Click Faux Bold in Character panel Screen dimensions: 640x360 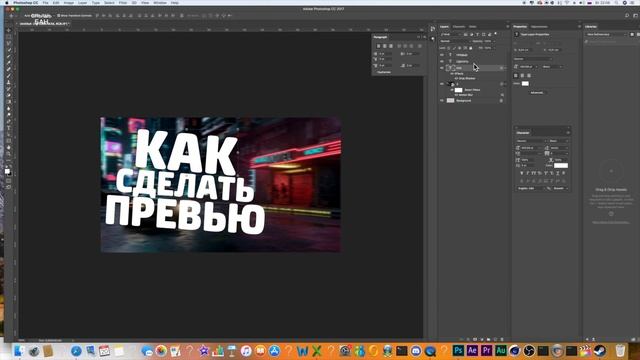(522, 173)
